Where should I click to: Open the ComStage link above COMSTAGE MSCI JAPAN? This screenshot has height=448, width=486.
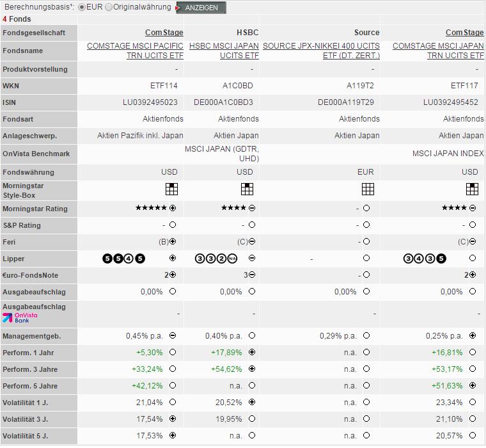[x=465, y=32]
